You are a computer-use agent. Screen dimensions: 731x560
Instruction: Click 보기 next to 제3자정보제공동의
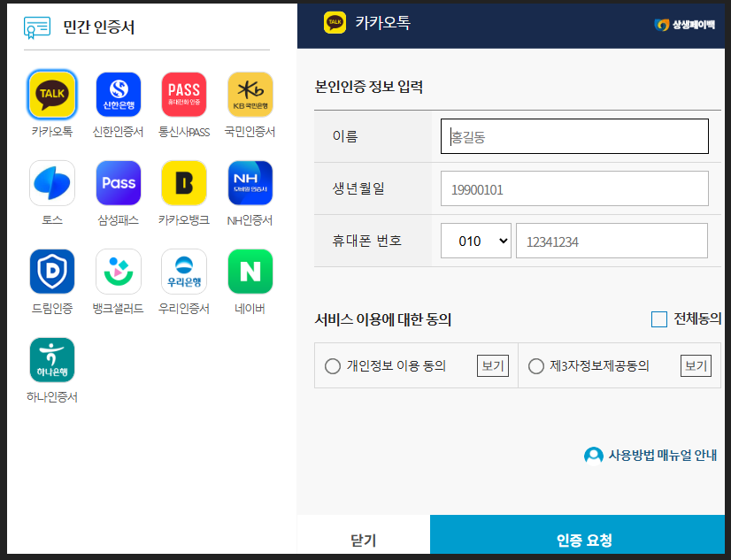click(696, 365)
